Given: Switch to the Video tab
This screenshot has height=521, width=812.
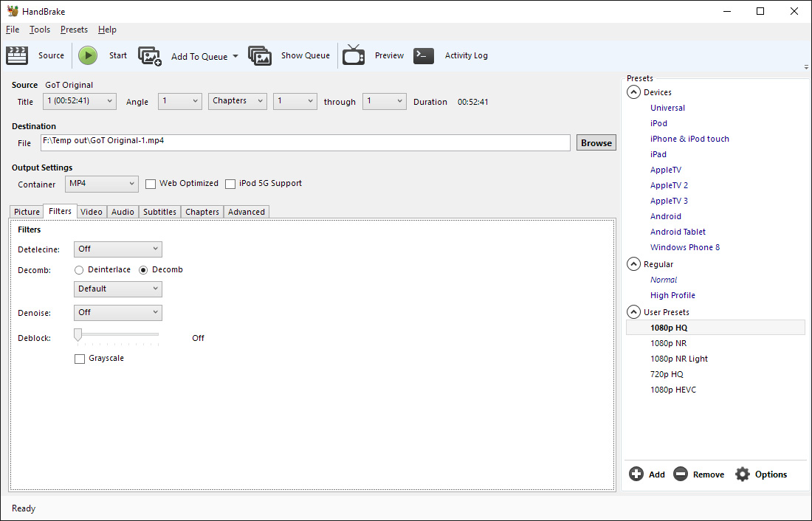Looking at the screenshot, I should [x=92, y=212].
